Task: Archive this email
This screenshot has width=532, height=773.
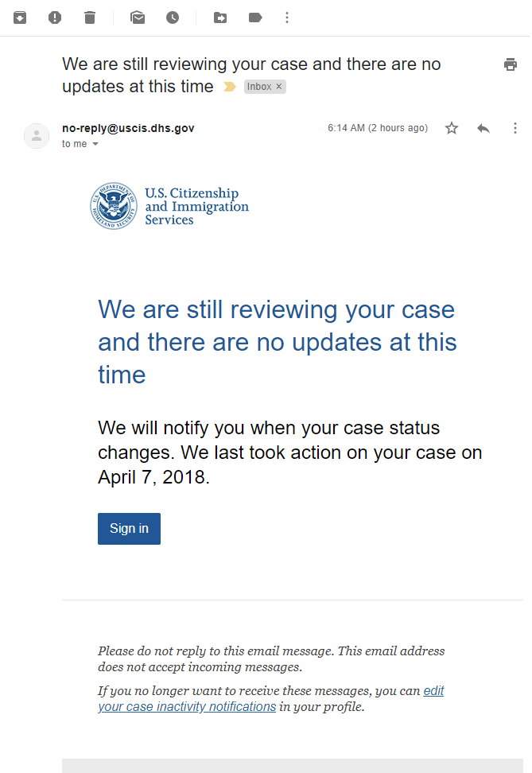Action: click(20, 17)
